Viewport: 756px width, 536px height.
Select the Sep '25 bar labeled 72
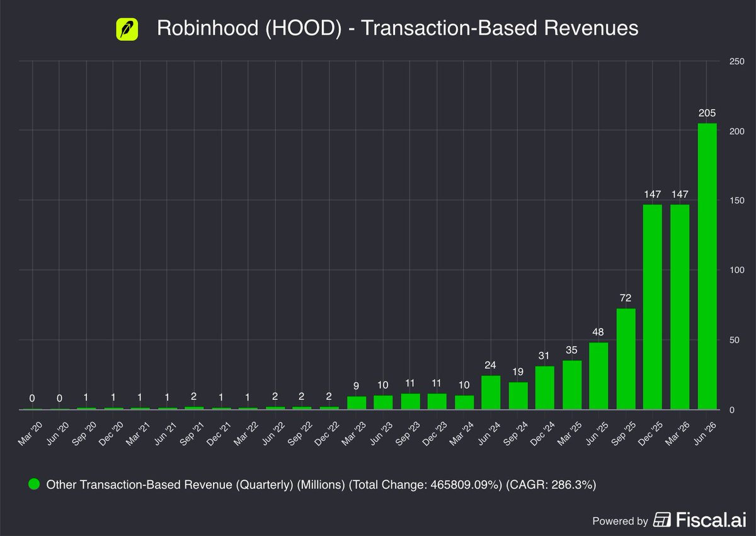626,359
